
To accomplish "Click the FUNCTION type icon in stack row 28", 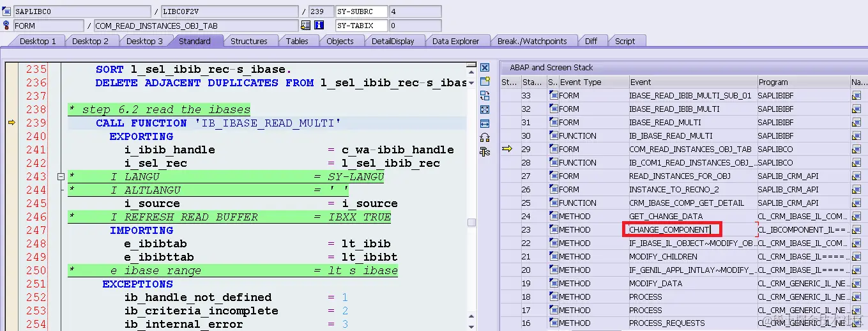I will [554, 163].
